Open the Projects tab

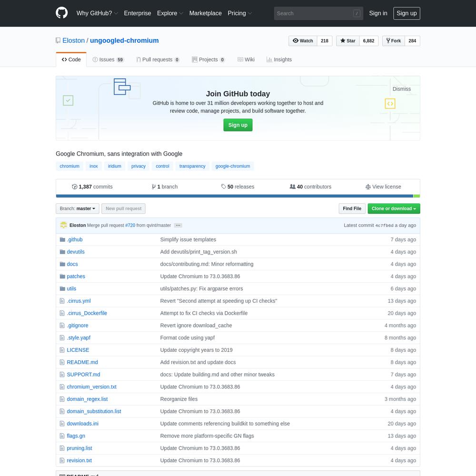pos(208,59)
